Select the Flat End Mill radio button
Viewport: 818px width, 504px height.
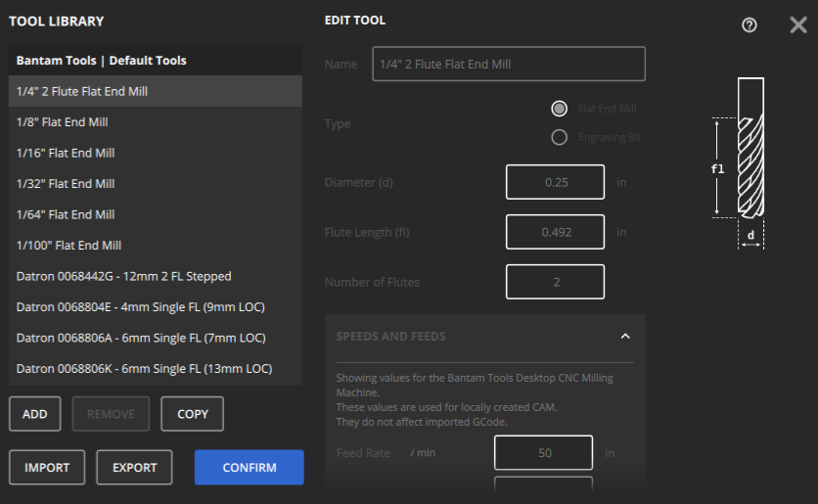[560, 109]
